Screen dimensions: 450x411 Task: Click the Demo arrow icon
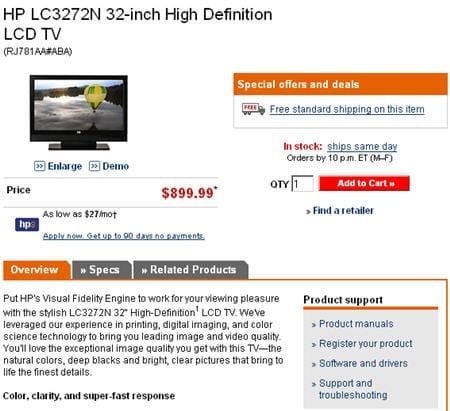pos(94,166)
